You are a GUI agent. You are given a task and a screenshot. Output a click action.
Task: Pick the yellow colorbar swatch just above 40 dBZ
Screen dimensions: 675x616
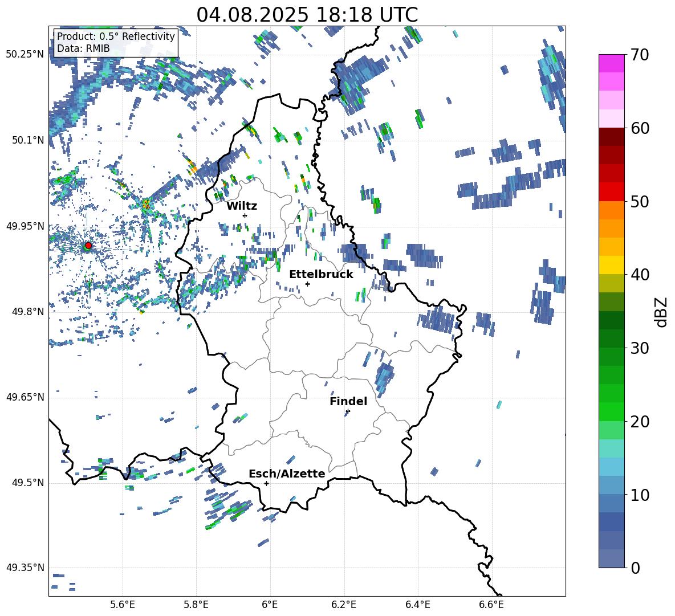pyautogui.click(x=612, y=265)
